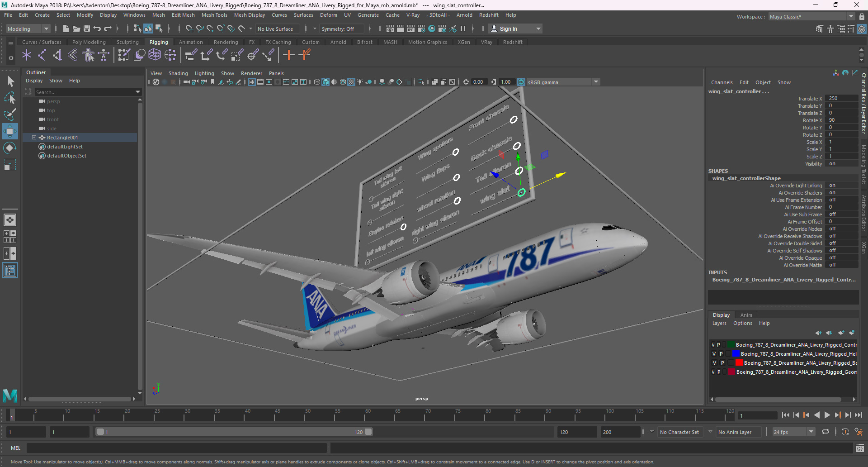Toggle visibility V of the Rigged_Hel layer
This screenshot has width=868, height=467.
[714, 354]
